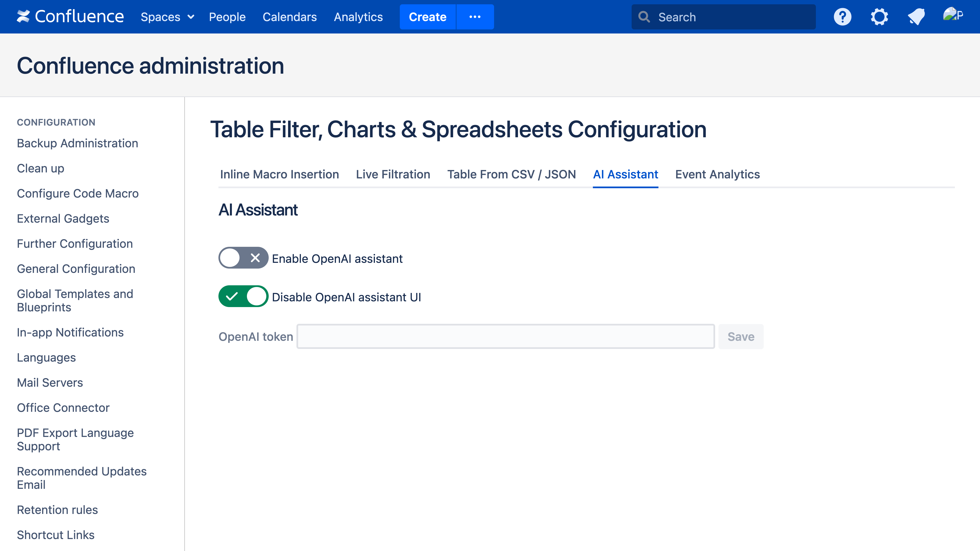Expand the Spaces dropdown menu
The image size is (980, 551).
[167, 17]
